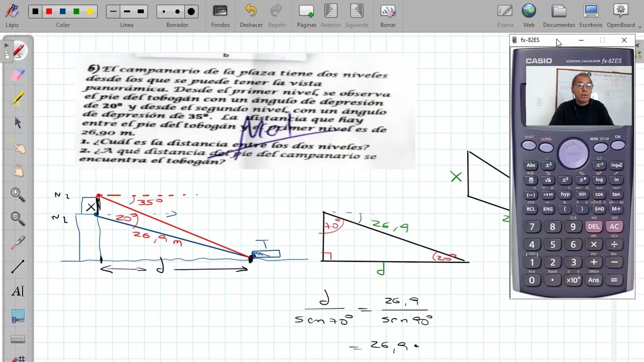
Task: Click the tan key on calculator
Action: (x=616, y=194)
